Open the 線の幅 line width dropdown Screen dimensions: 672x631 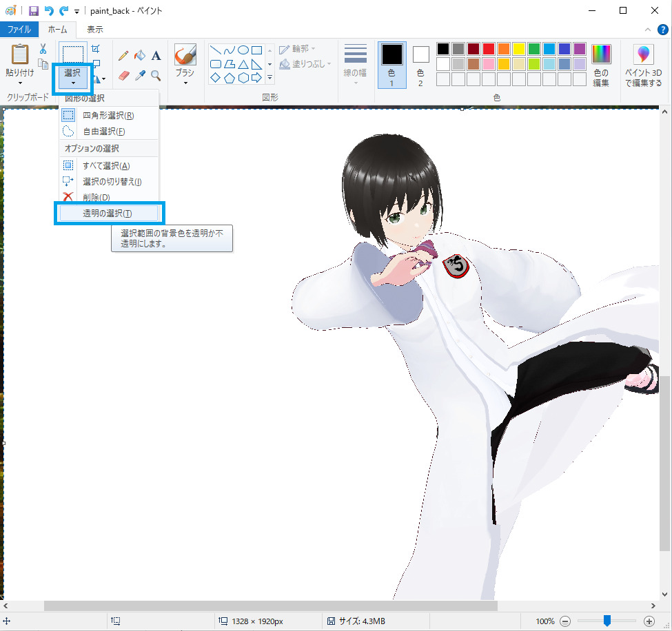click(355, 64)
